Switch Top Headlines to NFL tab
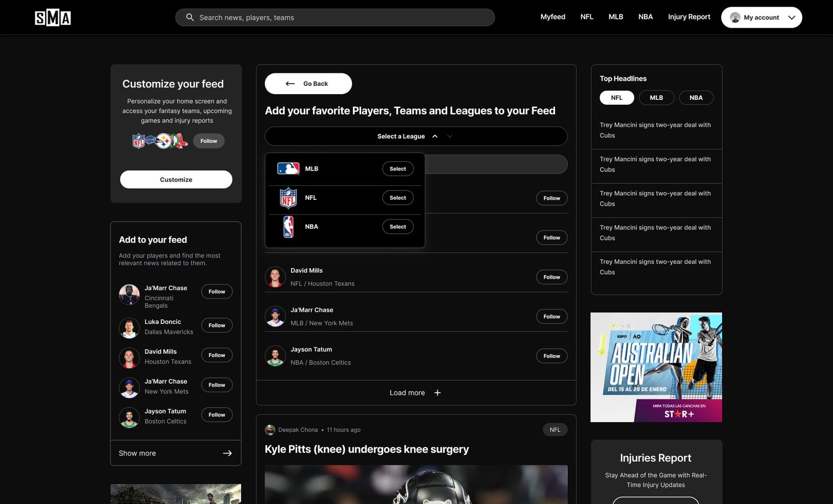Viewport: 833px width, 504px height. click(616, 97)
